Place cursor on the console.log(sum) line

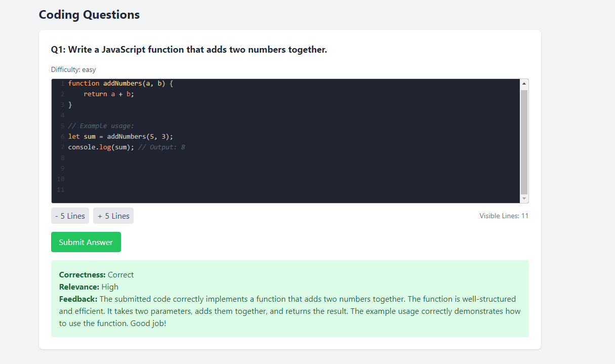coord(101,147)
